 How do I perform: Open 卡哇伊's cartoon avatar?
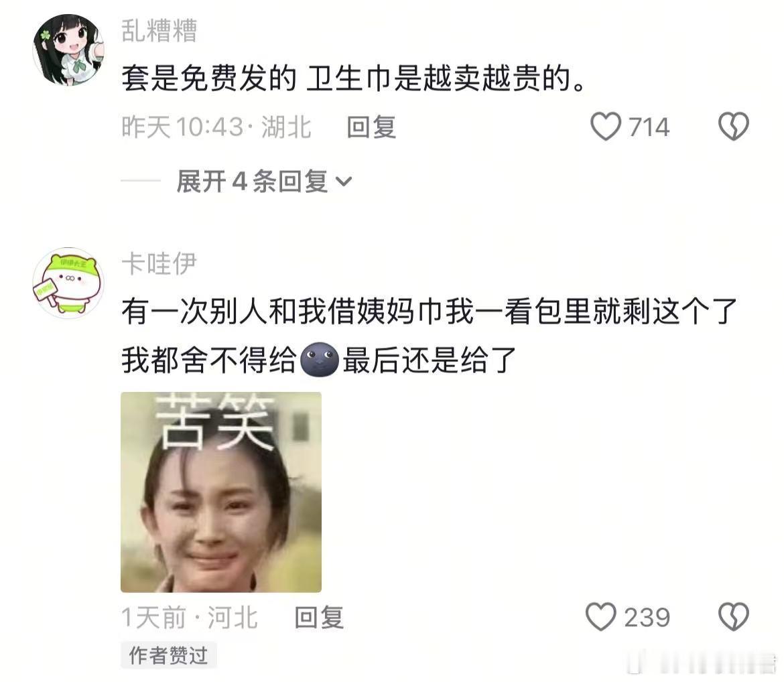pyautogui.click(x=68, y=283)
